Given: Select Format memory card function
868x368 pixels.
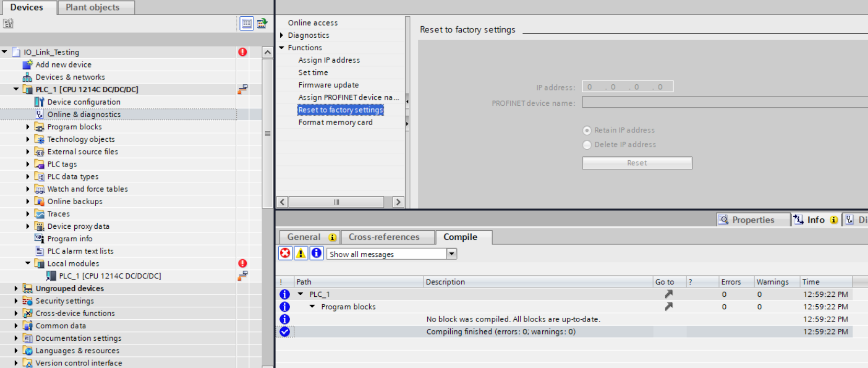Looking at the screenshot, I should (335, 122).
